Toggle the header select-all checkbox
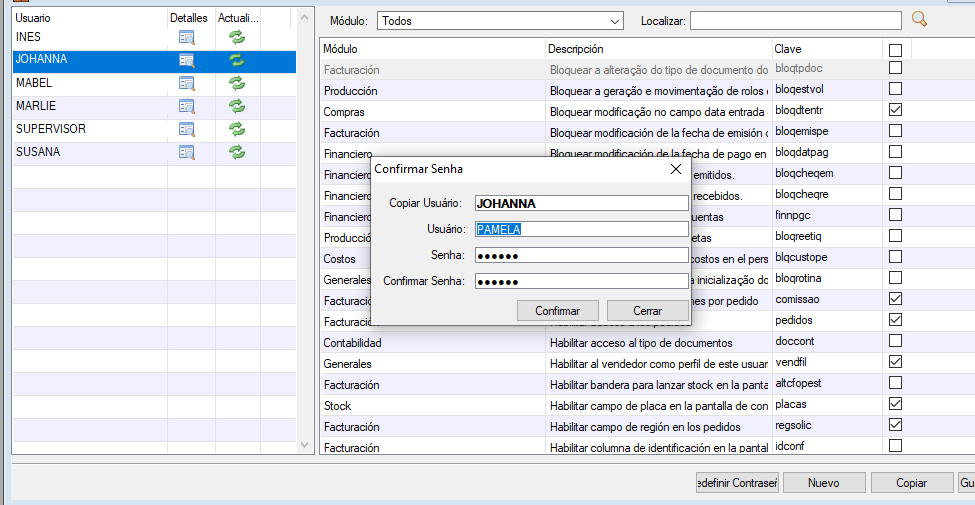Image resolution: width=975 pixels, height=505 pixels. pos(895,50)
